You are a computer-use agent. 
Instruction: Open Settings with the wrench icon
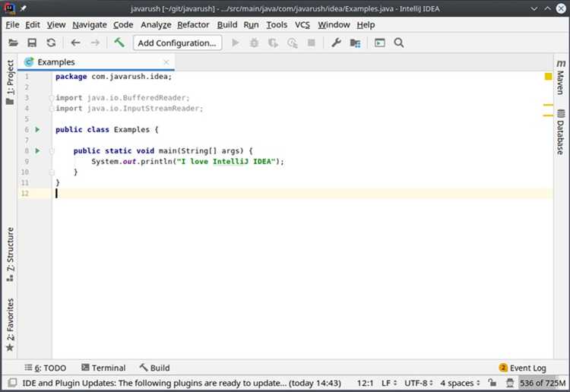(x=336, y=43)
